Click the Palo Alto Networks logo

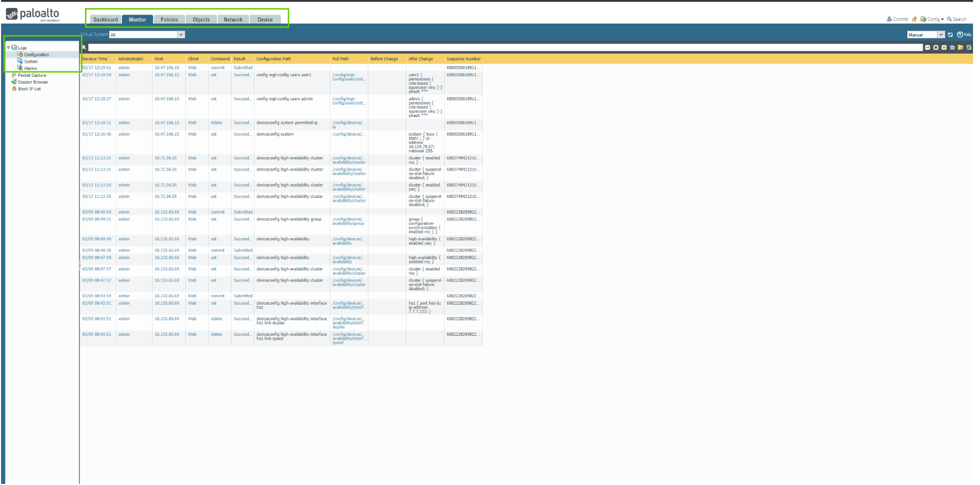point(33,14)
